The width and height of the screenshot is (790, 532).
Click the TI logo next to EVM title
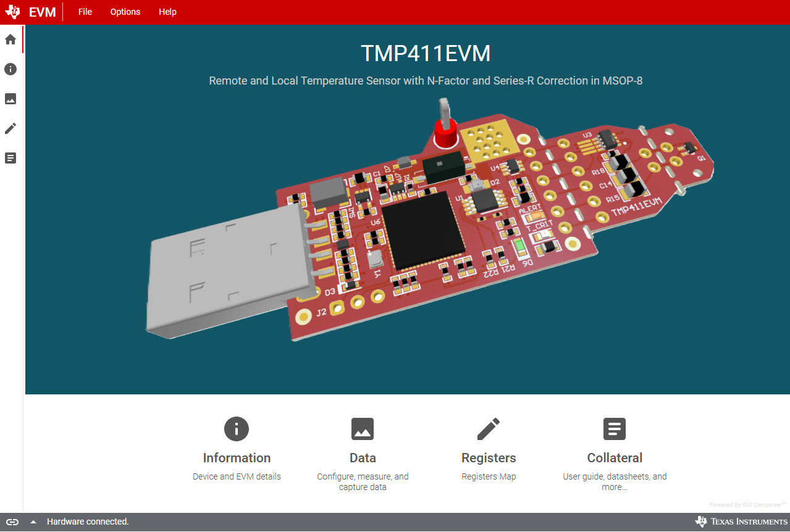point(12,11)
